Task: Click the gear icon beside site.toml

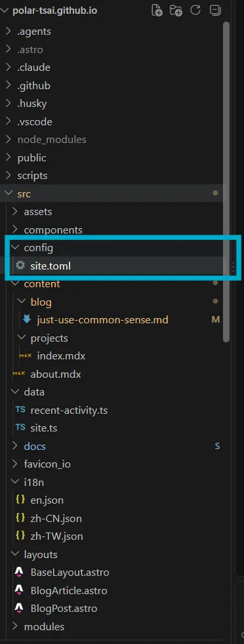Action: [20, 266]
